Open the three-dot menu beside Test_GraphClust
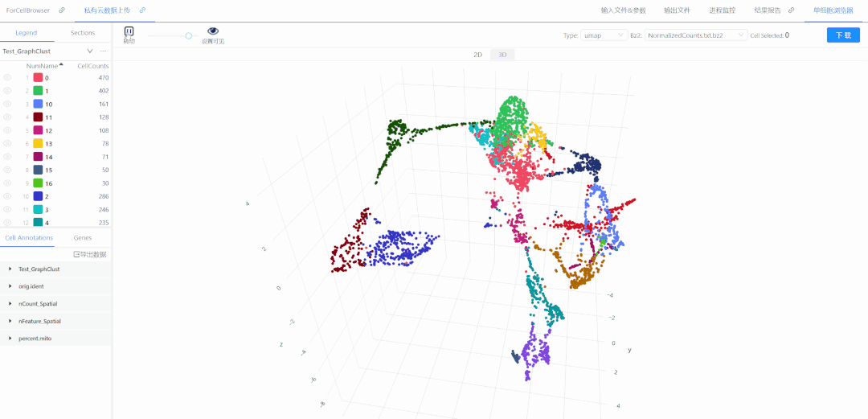 click(103, 51)
